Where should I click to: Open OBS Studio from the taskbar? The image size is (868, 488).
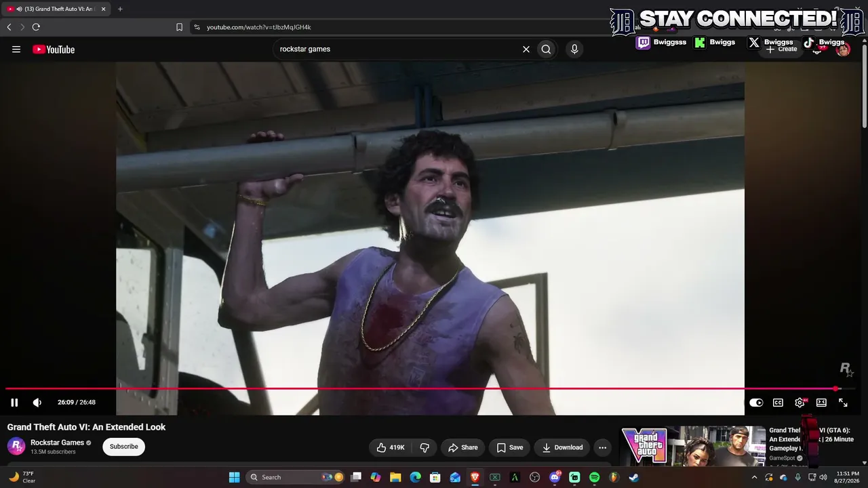click(x=535, y=477)
